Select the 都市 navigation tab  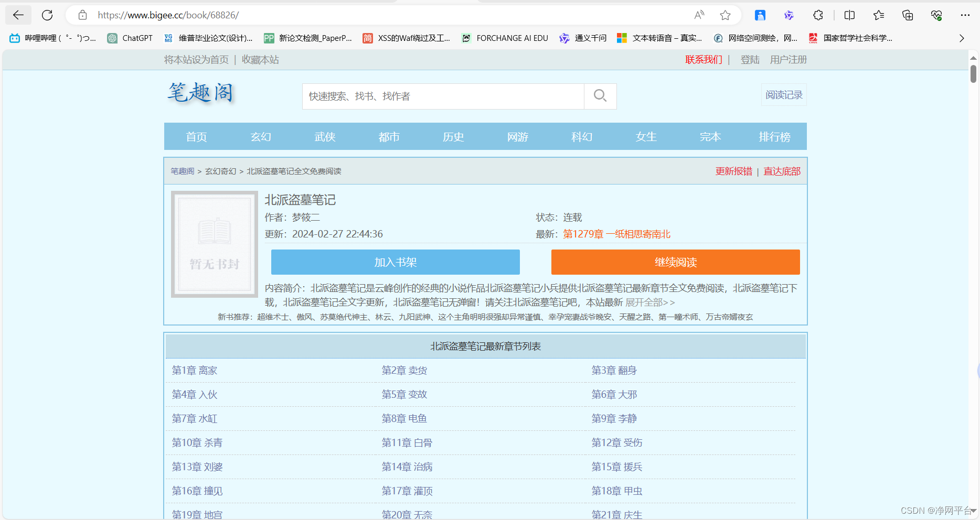389,137
